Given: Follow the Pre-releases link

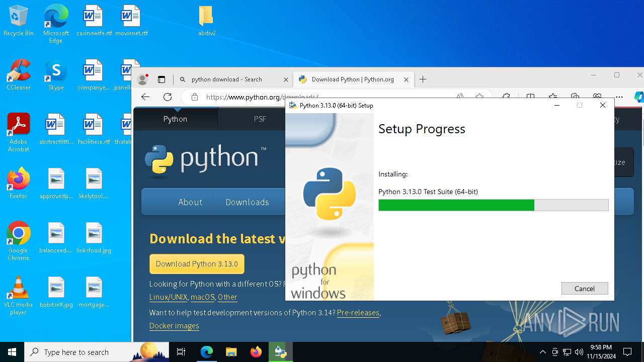Looking at the screenshot, I should pyautogui.click(x=358, y=313).
